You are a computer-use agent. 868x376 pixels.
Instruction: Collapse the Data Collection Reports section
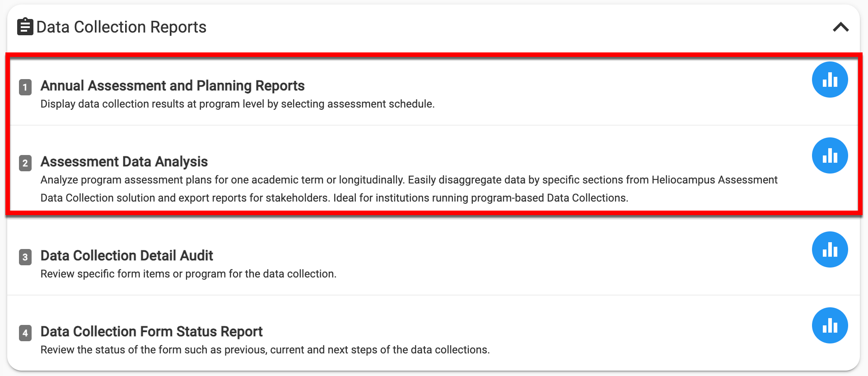(840, 27)
